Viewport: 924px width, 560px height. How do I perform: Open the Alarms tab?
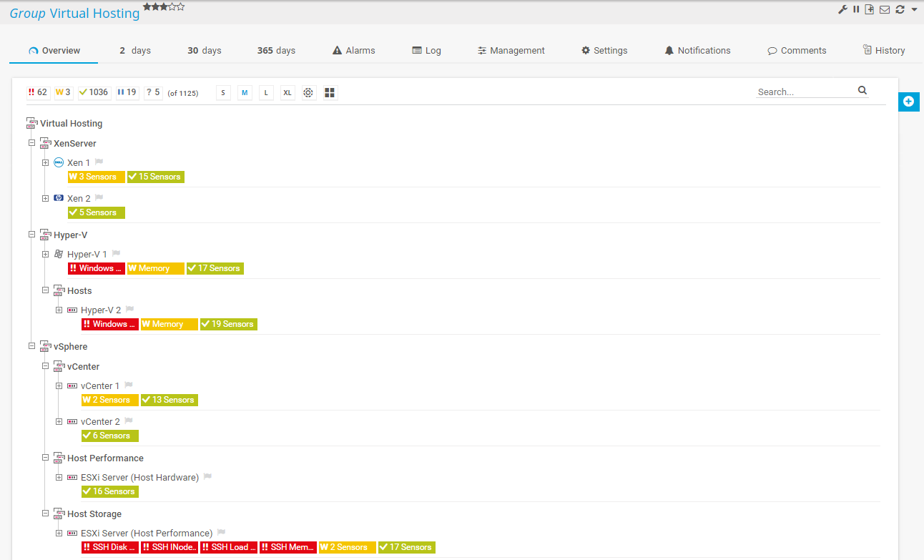click(x=353, y=51)
